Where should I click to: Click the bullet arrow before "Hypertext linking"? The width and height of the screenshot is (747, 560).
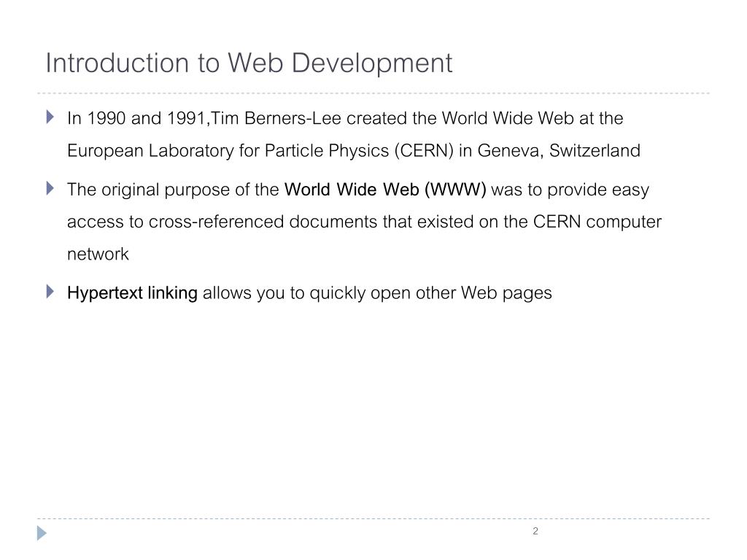(50, 292)
